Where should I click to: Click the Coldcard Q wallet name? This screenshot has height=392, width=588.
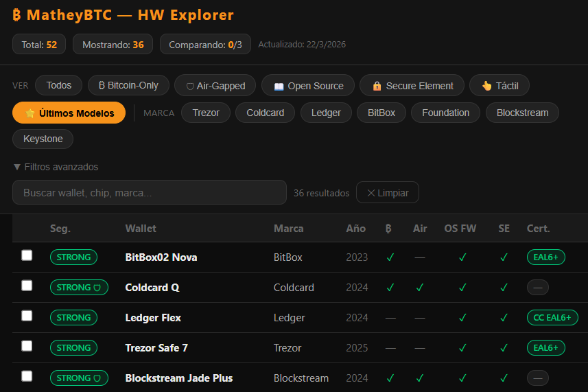pyautogui.click(x=152, y=288)
